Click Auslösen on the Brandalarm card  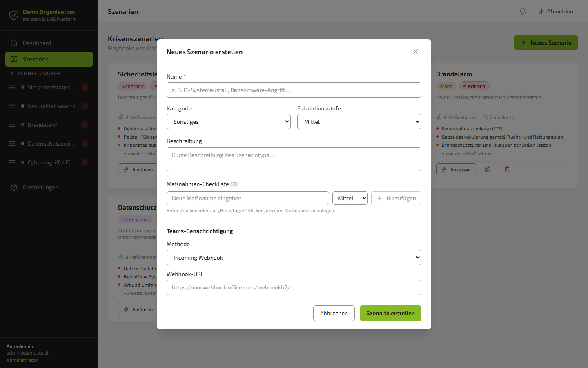coord(456,169)
